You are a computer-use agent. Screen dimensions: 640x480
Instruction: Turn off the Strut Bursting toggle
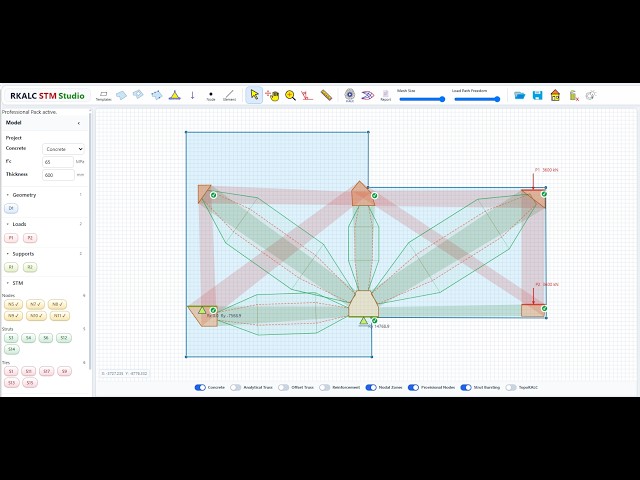pyautogui.click(x=466, y=387)
